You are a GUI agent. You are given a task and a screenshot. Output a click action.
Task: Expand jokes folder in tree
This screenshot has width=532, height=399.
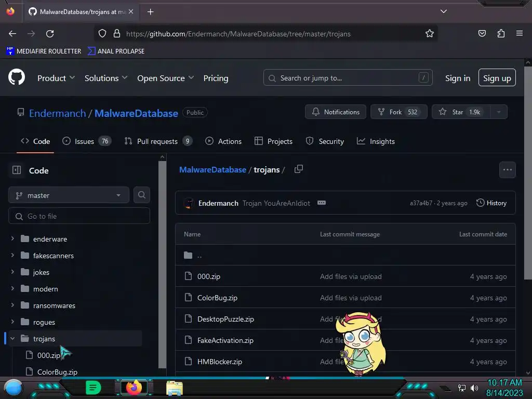click(12, 272)
